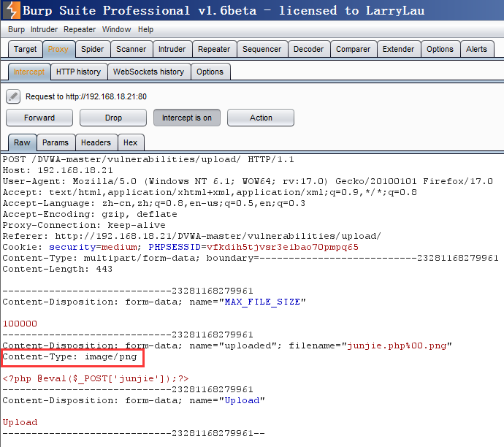Click the Burp Suite lightning logo icon

11,10
